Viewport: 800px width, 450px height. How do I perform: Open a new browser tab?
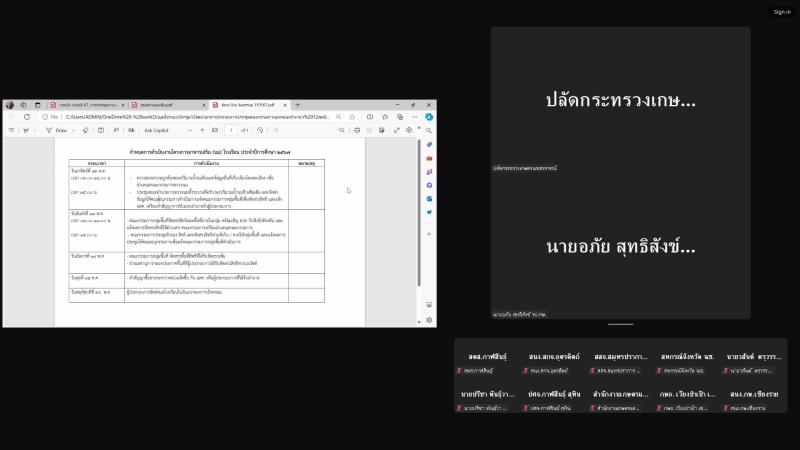tap(297, 105)
